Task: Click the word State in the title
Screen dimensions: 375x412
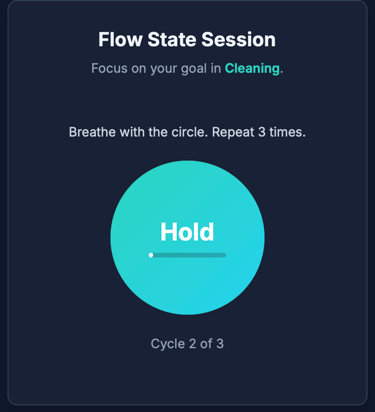Action: pyautogui.click(x=172, y=39)
